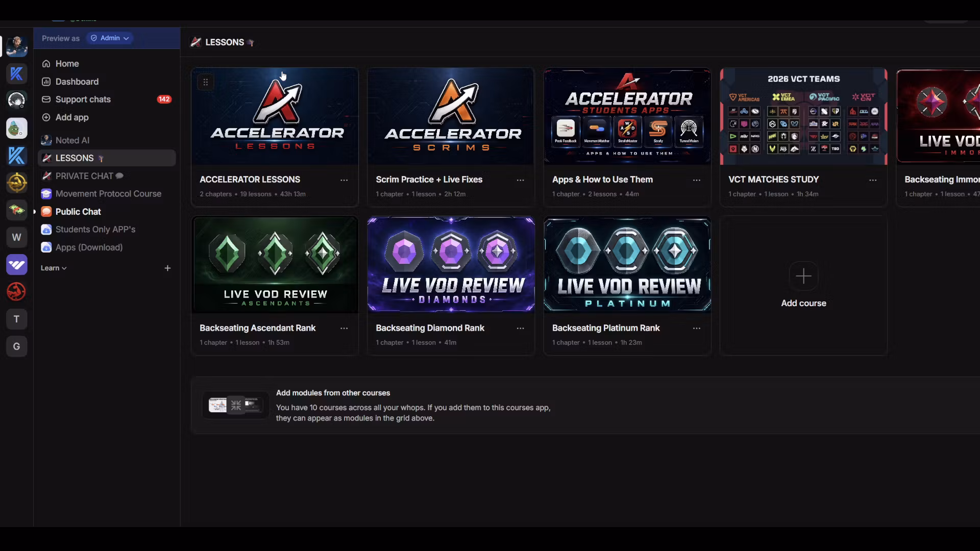Go to Home in sidebar
980x551 pixels.
pos(107,64)
